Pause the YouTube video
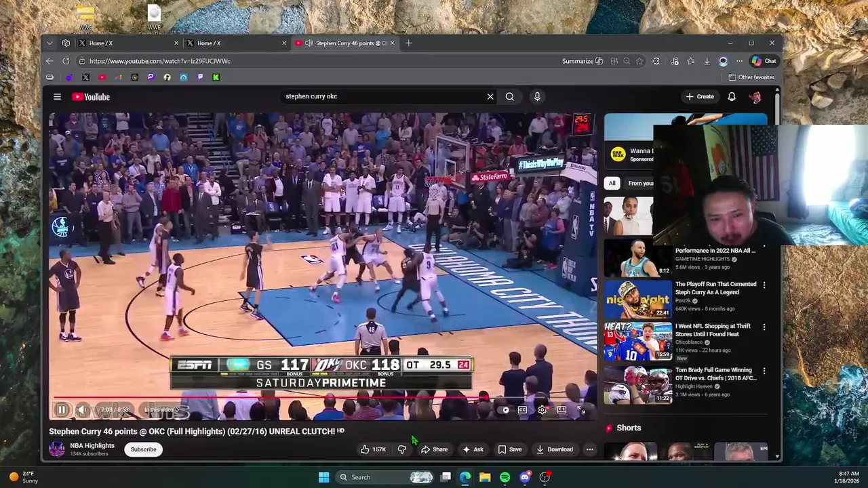Screen dimensions: 868x488 [62, 409]
